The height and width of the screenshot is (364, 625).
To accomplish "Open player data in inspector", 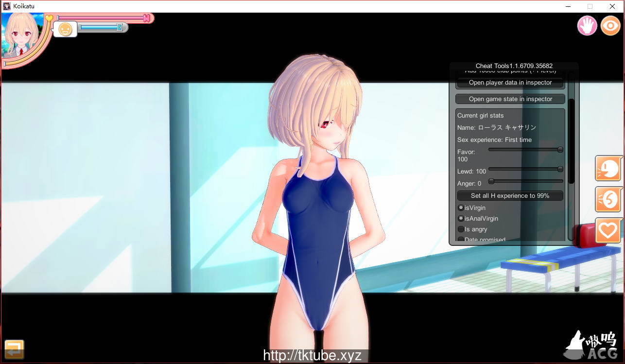I will (510, 83).
